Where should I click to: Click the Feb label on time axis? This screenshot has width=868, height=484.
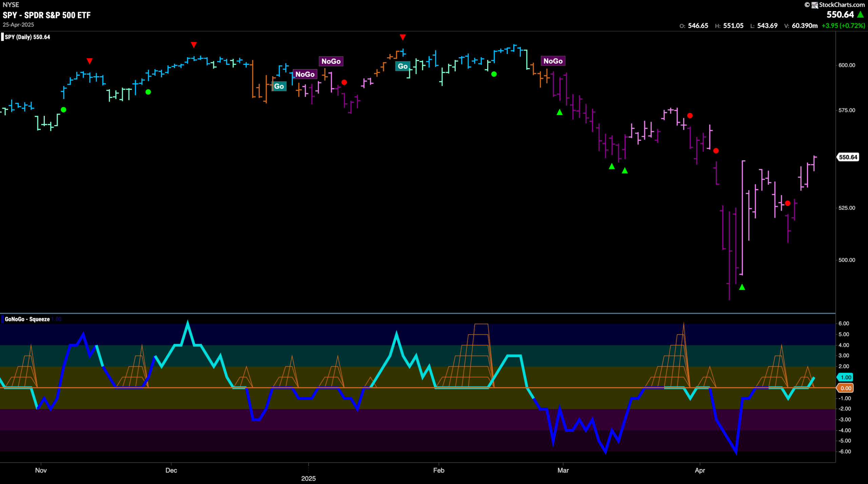[439, 470]
